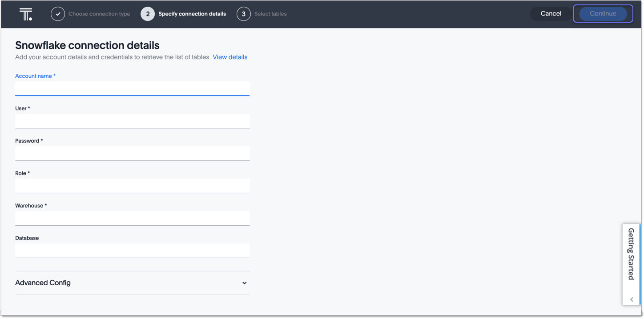Open the Getting Started side tab
Viewport: 644px width, 319px height.
[631, 254]
